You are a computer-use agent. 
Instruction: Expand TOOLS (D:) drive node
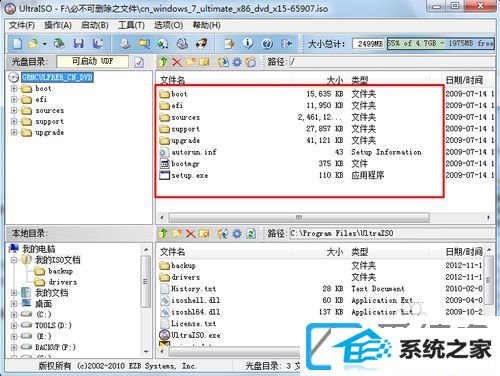click(x=14, y=325)
